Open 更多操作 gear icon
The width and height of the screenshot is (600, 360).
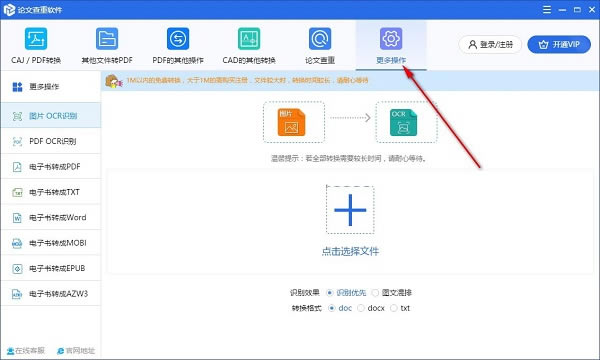[391, 39]
